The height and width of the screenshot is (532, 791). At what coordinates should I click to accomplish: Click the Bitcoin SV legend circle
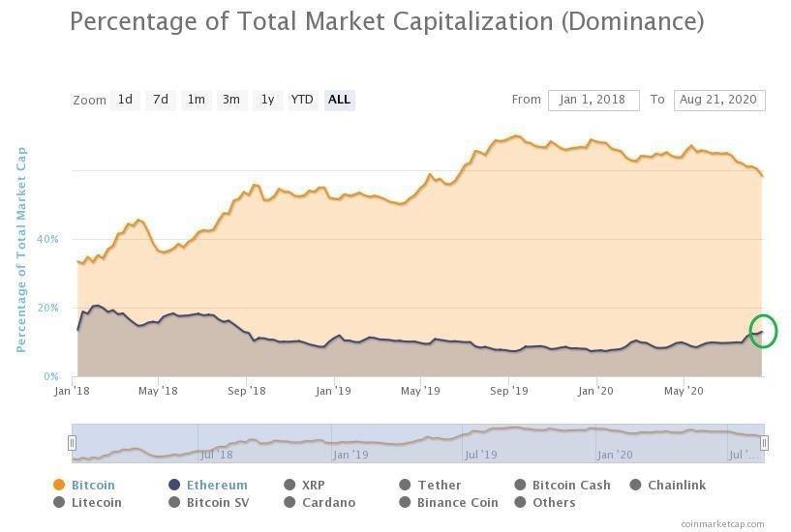(174, 502)
